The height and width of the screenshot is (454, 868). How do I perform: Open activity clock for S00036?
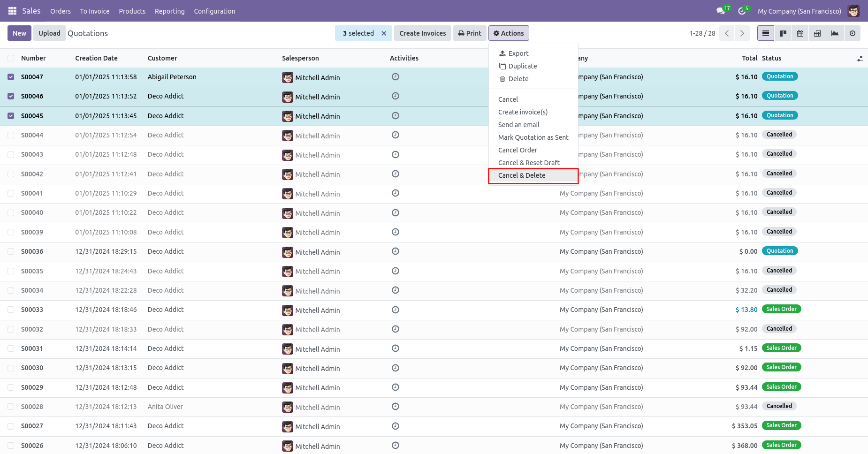tap(396, 251)
